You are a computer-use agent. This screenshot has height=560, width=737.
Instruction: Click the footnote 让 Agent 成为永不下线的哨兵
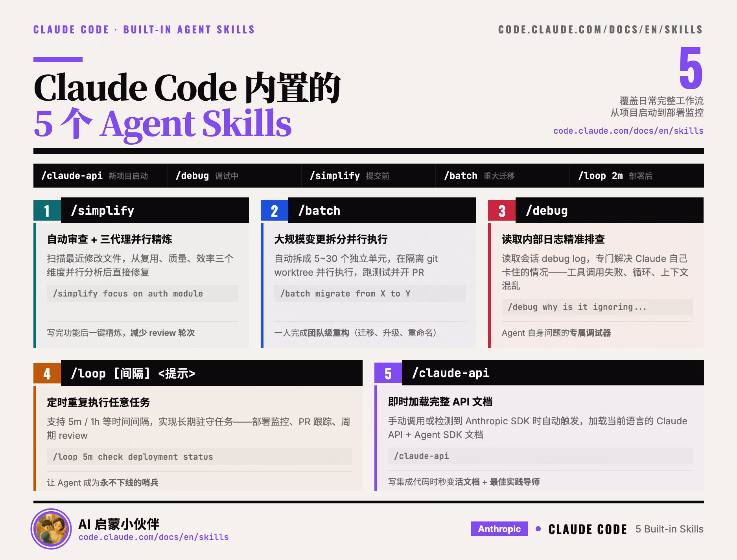click(x=103, y=483)
